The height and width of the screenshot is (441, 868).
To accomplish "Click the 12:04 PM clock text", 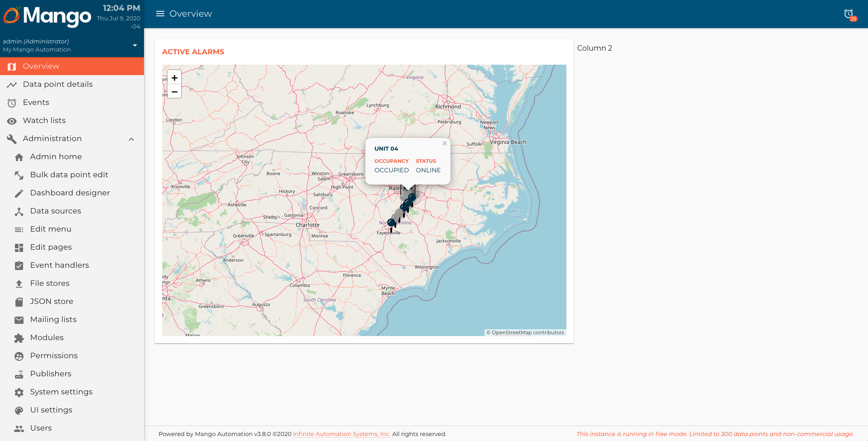I will click(121, 8).
